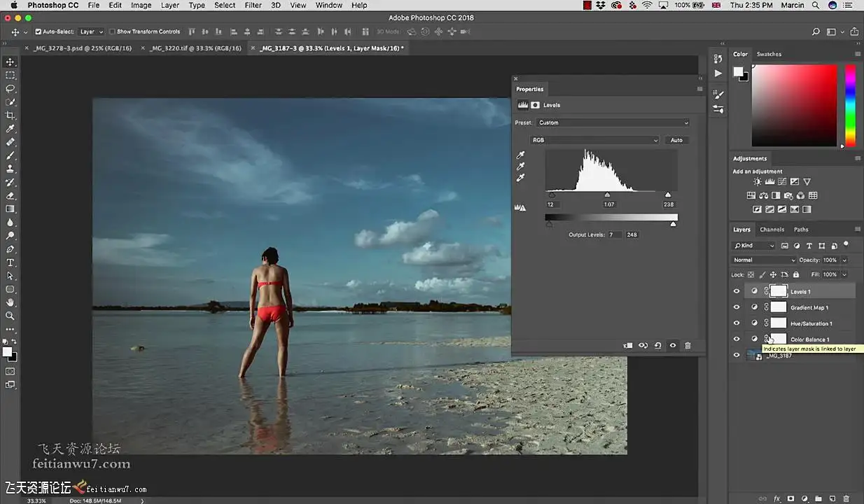Open the Normal blend mode dropdown
This screenshot has height=504, width=864.
(763, 260)
